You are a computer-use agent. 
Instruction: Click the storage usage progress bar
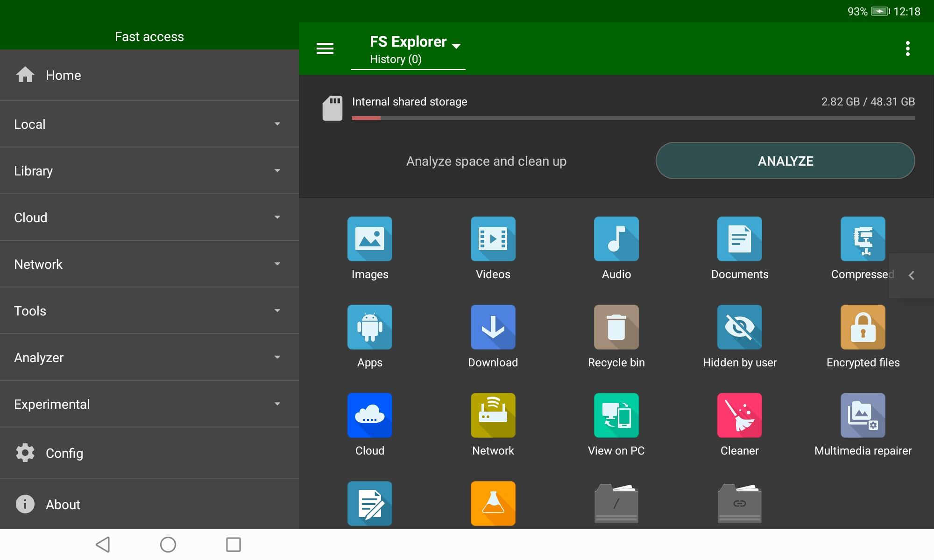pyautogui.click(x=633, y=118)
